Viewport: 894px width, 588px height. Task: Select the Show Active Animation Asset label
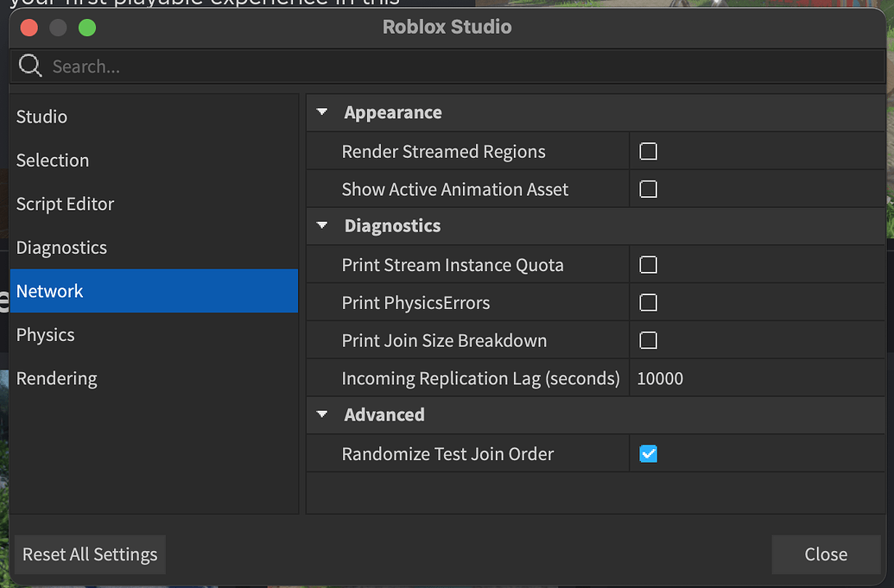pos(455,189)
